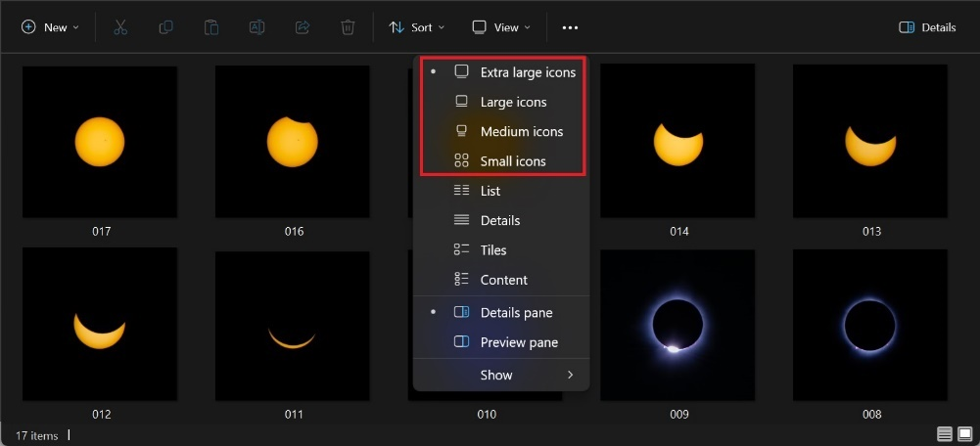Expand the Show submenu arrow
Viewport: 980px width, 446px height.
pyautogui.click(x=570, y=375)
